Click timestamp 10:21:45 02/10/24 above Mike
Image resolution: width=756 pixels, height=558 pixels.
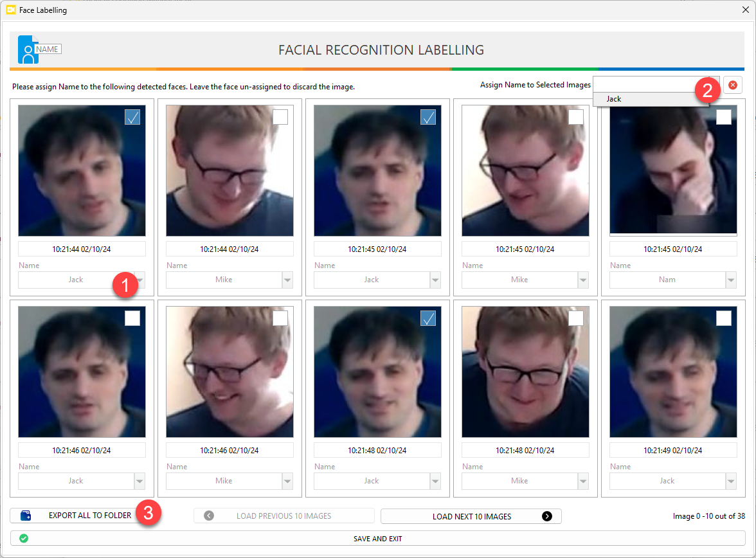(526, 249)
